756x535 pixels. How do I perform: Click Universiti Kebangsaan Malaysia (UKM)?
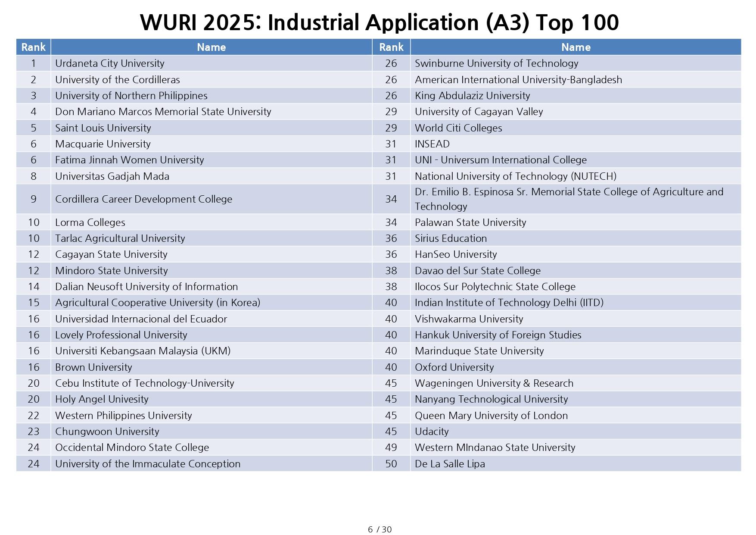click(143, 351)
